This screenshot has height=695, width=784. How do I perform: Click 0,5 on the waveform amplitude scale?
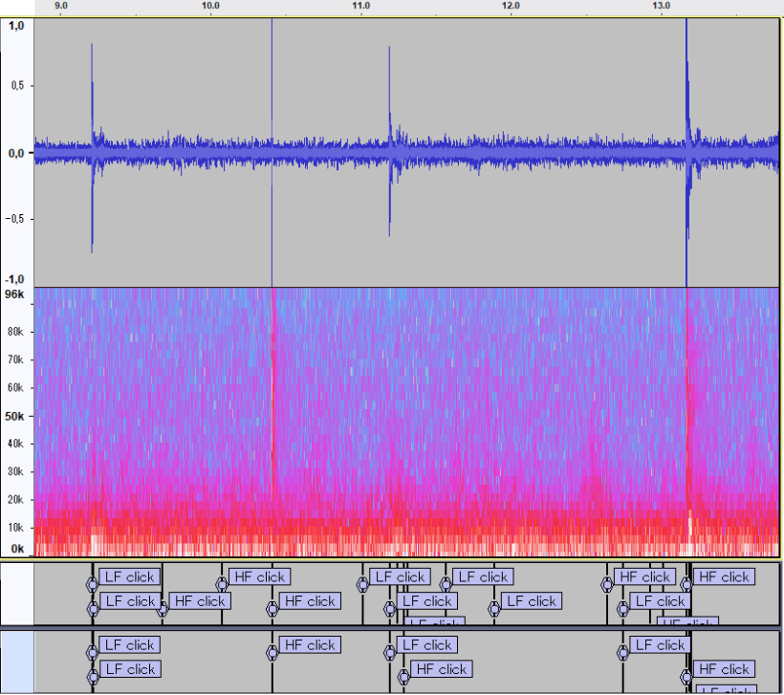click(x=16, y=86)
